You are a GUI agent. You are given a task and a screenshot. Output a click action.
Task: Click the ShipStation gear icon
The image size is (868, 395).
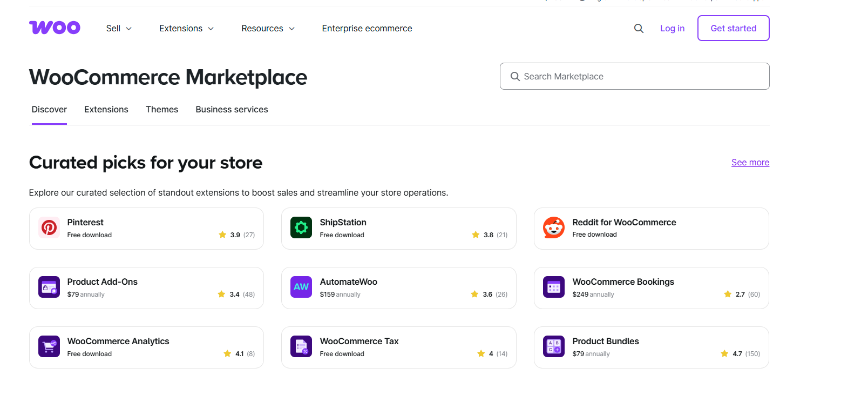tap(301, 227)
